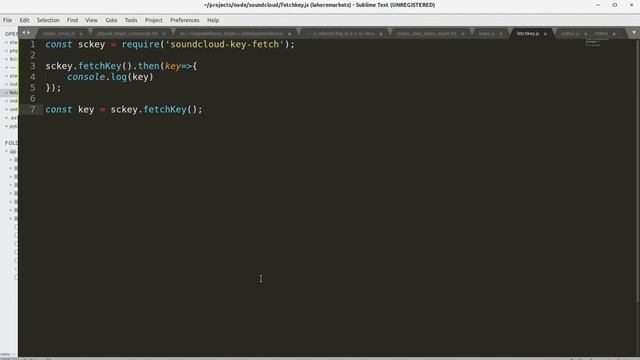Open the Selection menu
640x360 pixels.
point(48,20)
